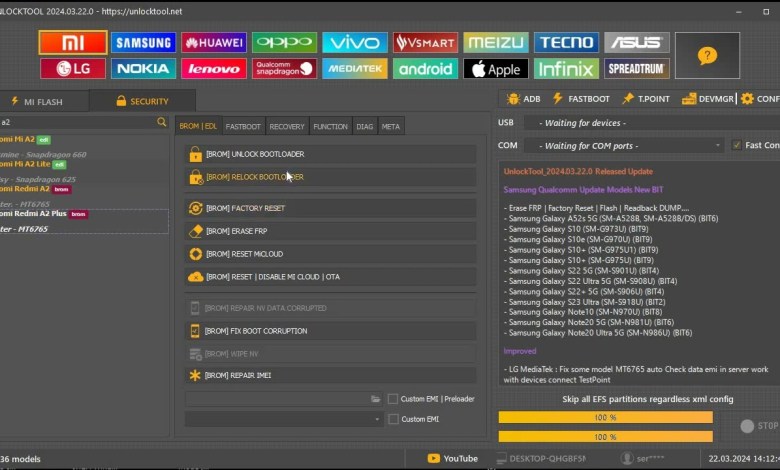This screenshot has width=780, height=470.
Task: Select the Tecno brand logo
Action: 566,42
